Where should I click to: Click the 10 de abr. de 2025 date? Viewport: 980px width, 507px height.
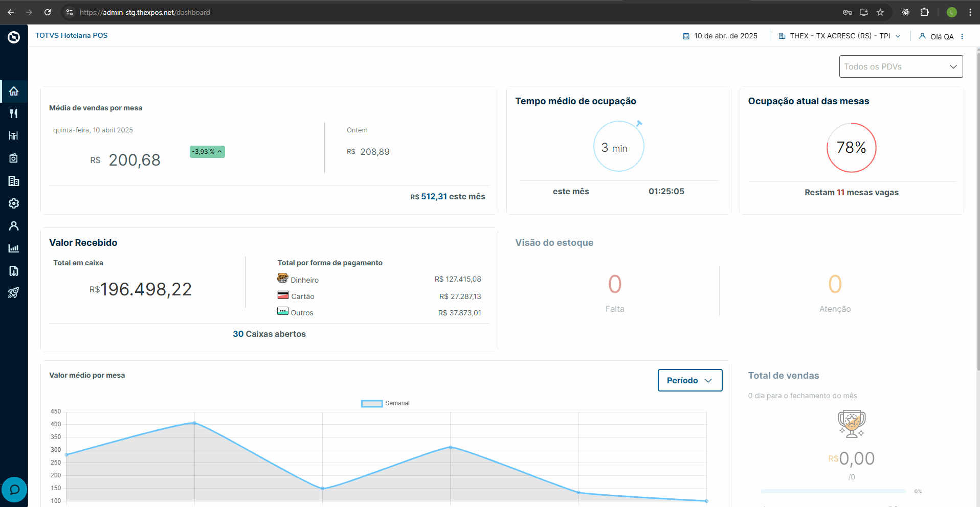click(726, 36)
